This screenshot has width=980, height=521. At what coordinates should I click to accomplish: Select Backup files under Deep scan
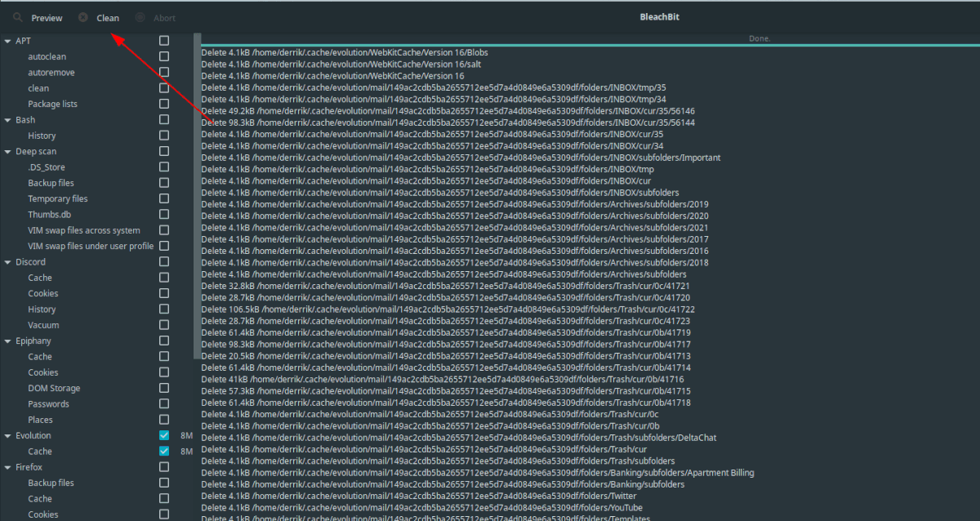point(51,183)
